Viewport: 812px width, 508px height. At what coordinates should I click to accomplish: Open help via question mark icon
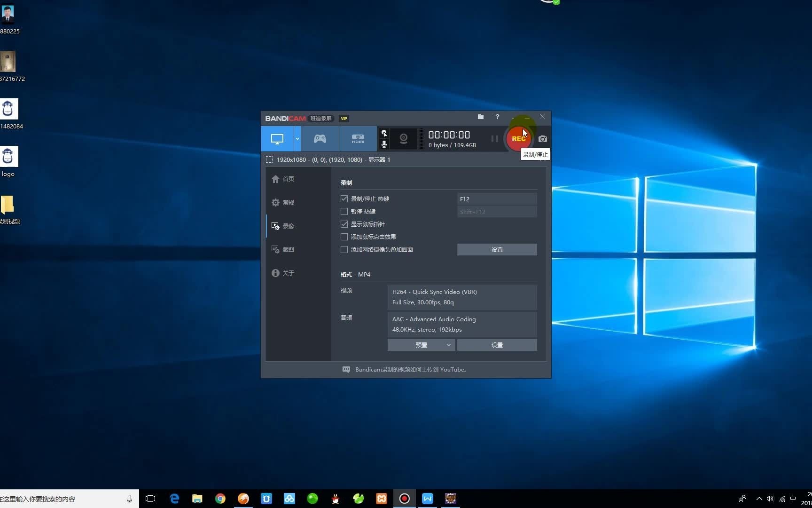(x=497, y=117)
